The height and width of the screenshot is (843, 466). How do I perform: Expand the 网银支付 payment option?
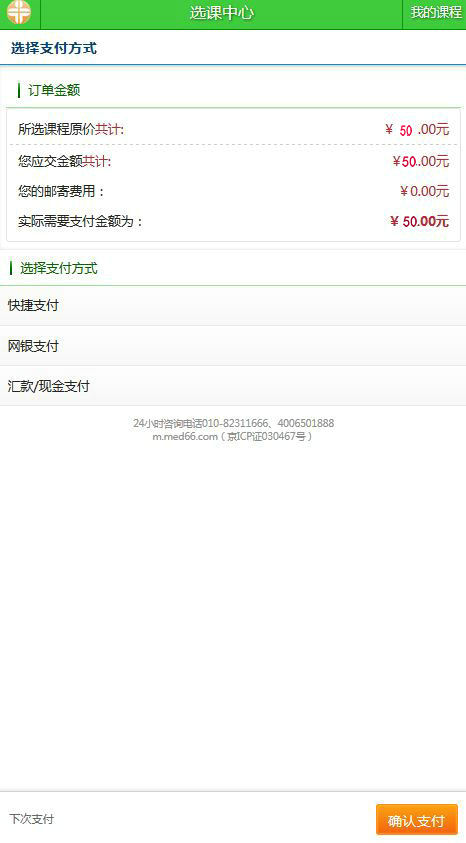(233, 346)
